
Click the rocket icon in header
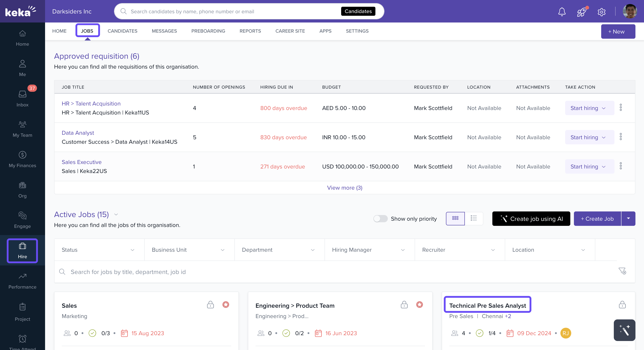coord(582,11)
